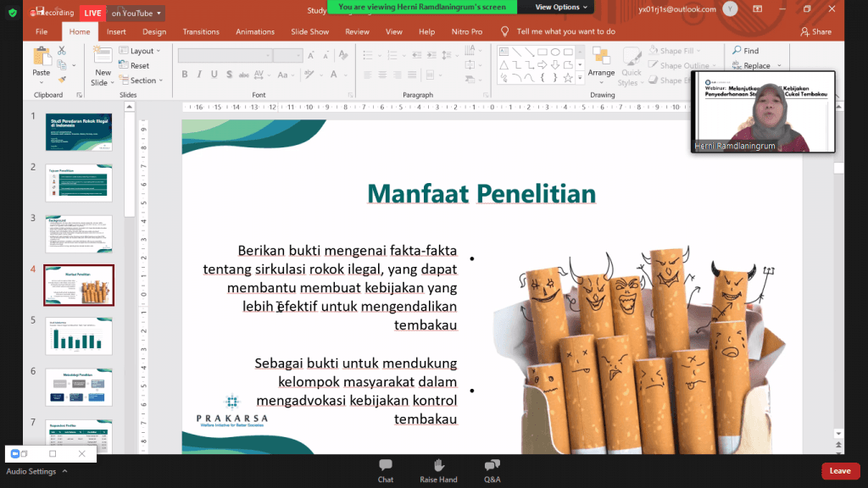868x488 pixels.
Task: Click the Center text alignment icon
Action: pyautogui.click(x=382, y=75)
